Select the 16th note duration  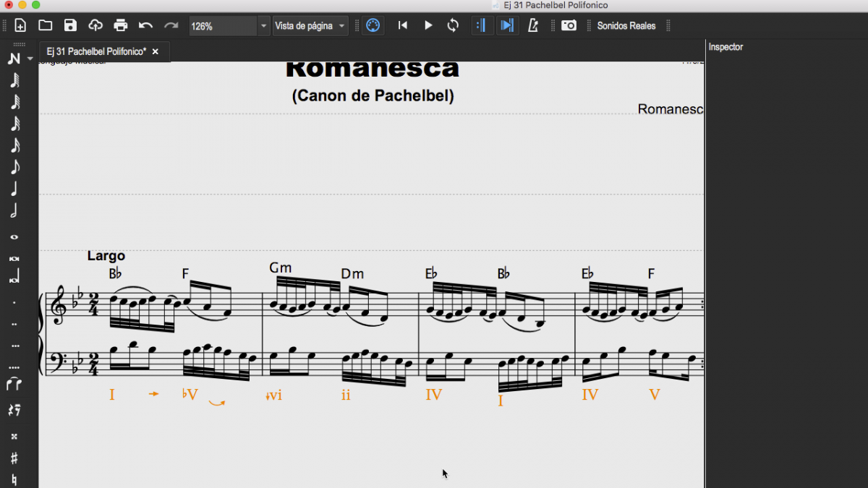[14, 145]
